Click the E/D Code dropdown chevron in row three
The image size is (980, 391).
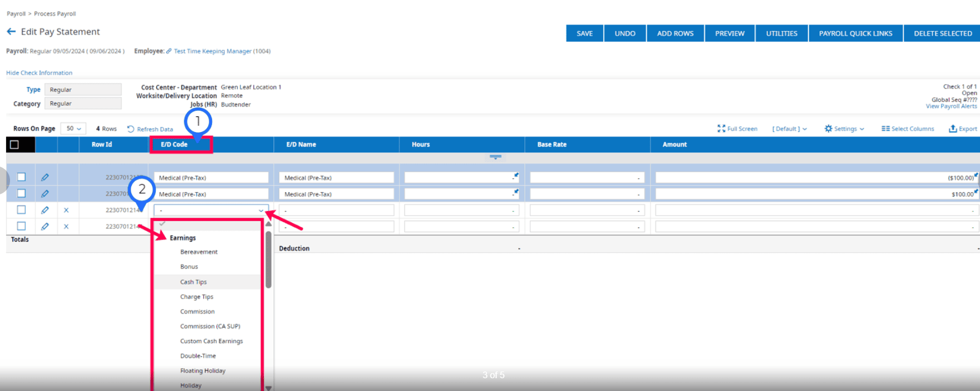coord(261,211)
